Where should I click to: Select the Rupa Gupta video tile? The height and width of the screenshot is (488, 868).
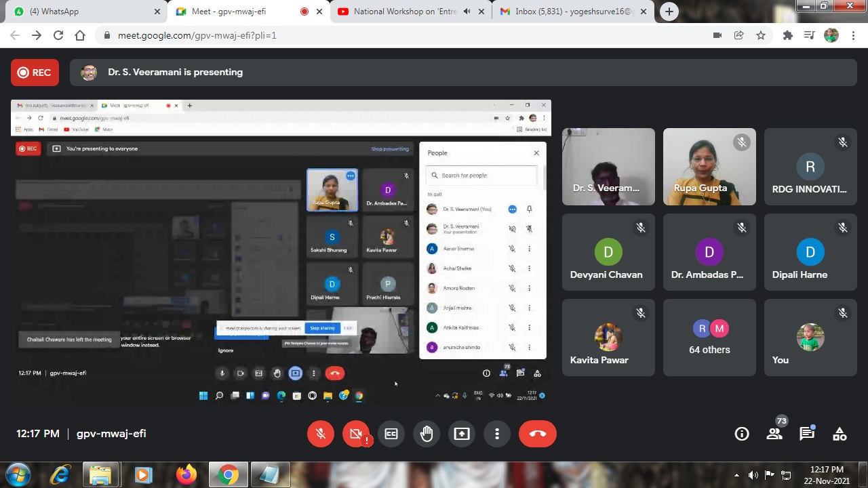709,167
